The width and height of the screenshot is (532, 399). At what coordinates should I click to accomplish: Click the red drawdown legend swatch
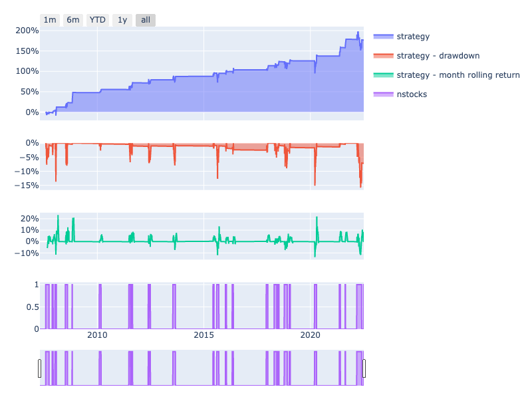(x=384, y=55)
